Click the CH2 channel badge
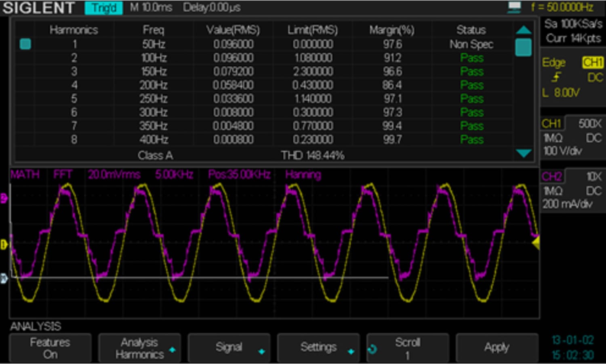This screenshot has height=364, width=606. (x=552, y=177)
